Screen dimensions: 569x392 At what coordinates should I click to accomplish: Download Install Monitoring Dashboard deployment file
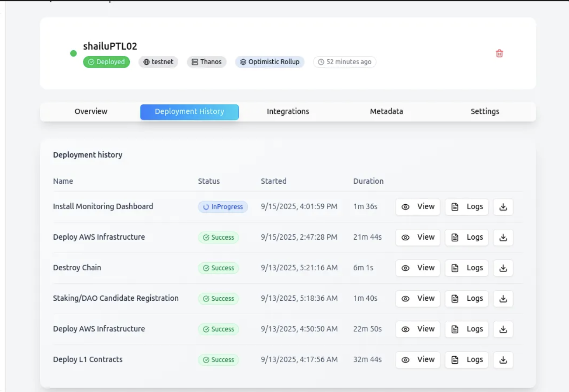pos(503,207)
